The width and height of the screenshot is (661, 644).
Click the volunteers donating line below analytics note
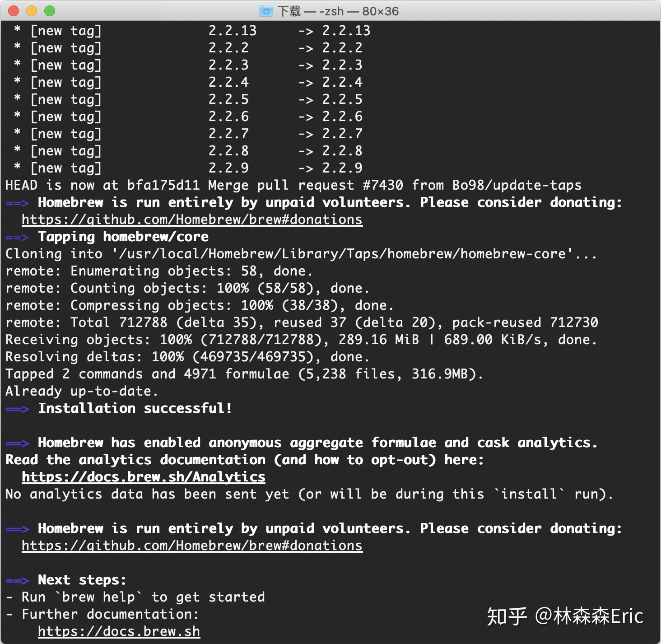314,528
